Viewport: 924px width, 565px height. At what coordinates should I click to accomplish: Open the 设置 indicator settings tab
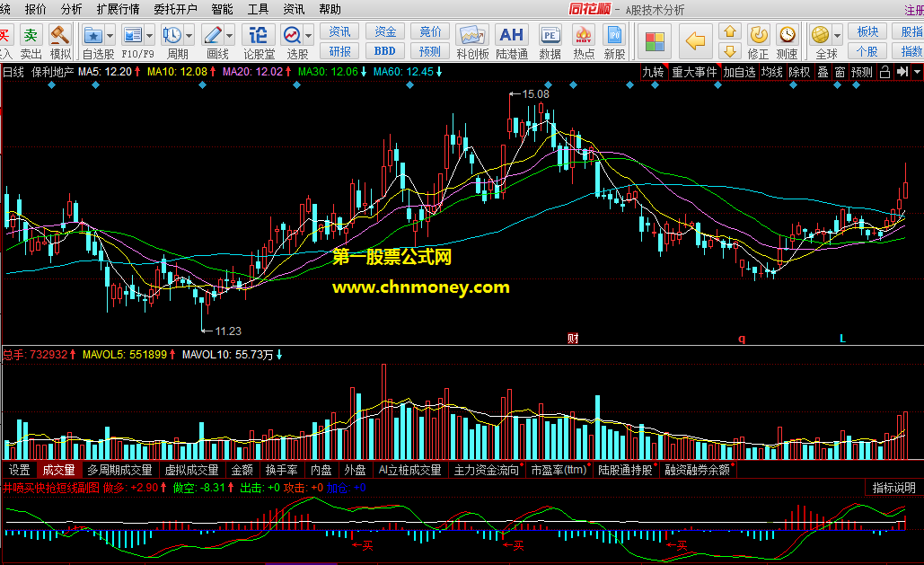point(19,470)
